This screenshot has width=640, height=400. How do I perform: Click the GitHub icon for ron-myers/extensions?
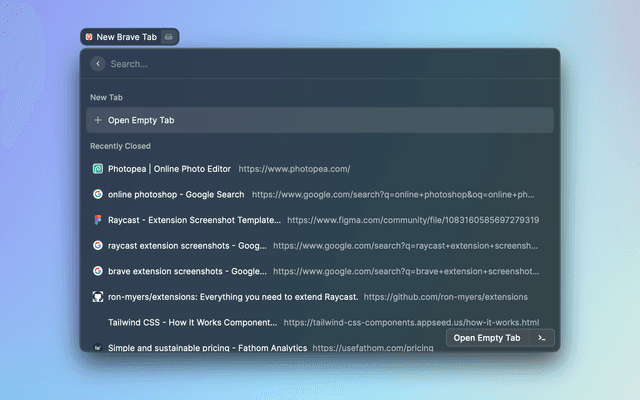click(x=98, y=297)
